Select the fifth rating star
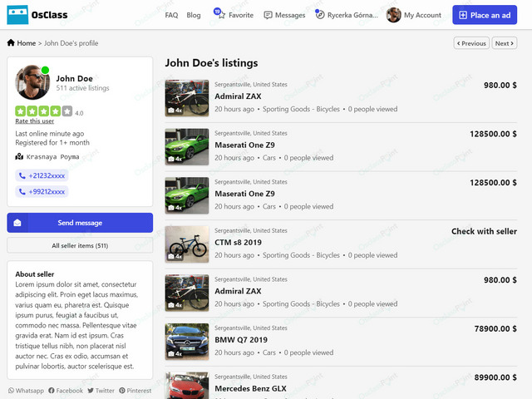Viewport: 532px width, 399px height. [x=67, y=111]
